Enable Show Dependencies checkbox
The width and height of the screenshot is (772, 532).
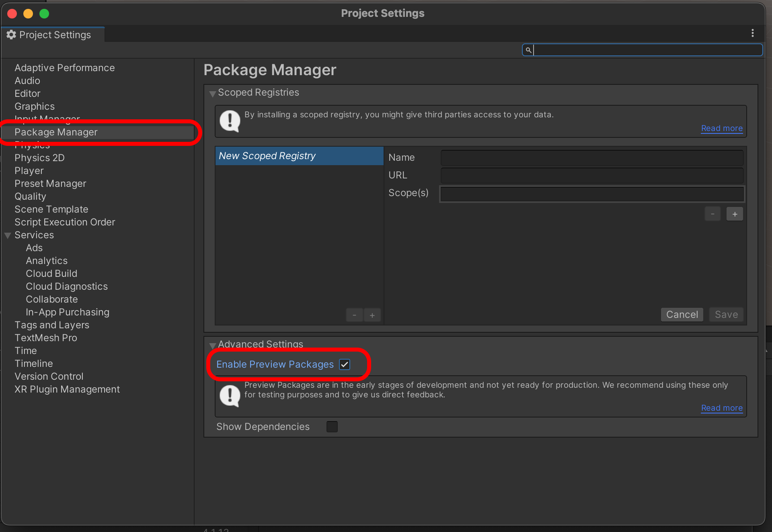click(332, 427)
